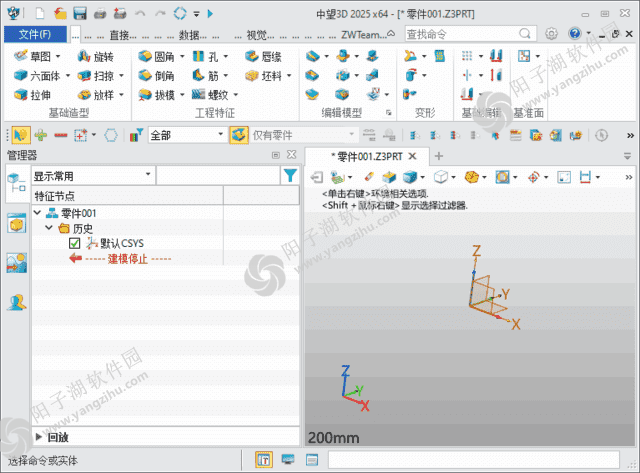
Task: Select the 坯料 stock feature
Action: 263,76
